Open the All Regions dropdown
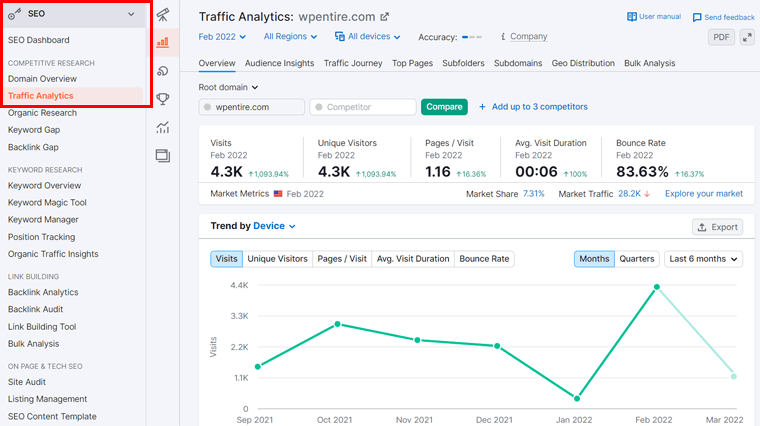This screenshot has width=760, height=426. click(290, 36)
